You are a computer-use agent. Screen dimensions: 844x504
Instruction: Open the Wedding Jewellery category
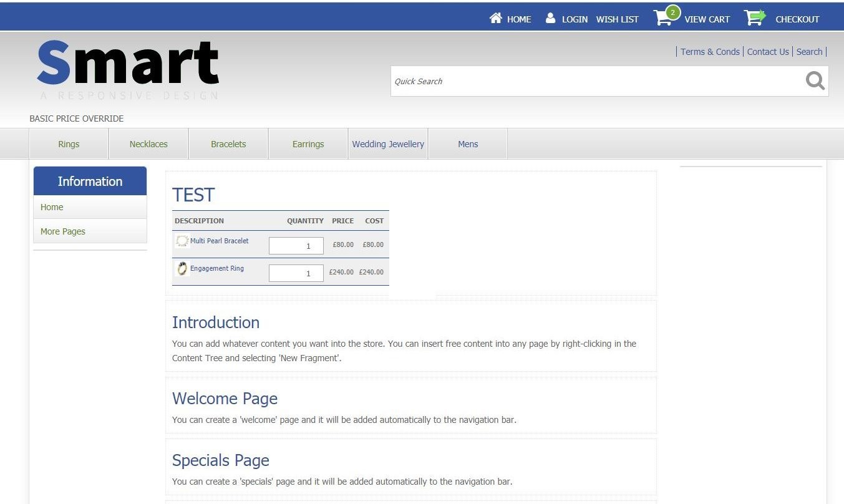tap(388, 144)
